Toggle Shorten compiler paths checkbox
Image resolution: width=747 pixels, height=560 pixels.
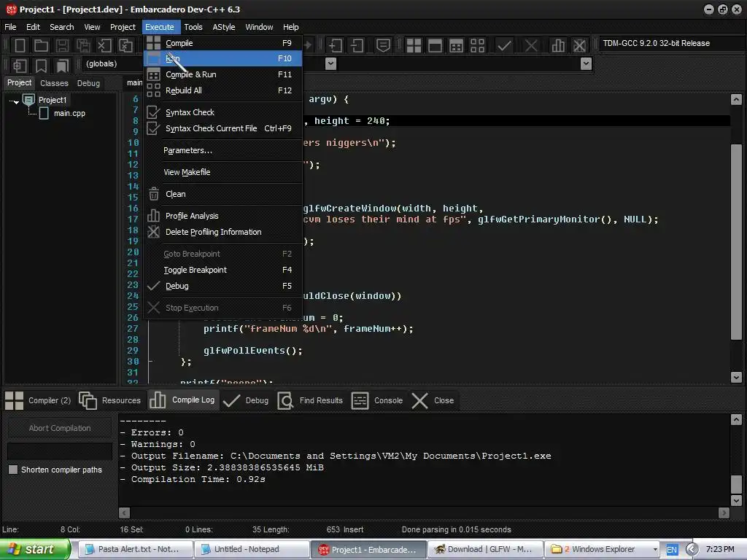point(13,470)
